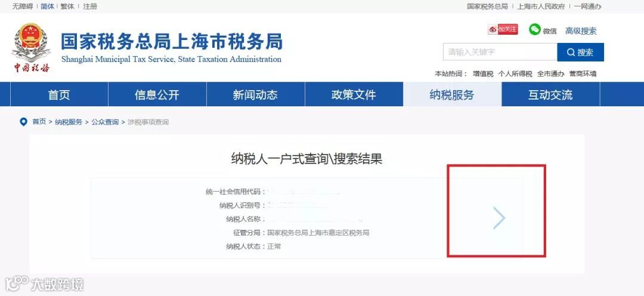Expand result with right chevron arrow
Image resolution: width=644 pixels, height=296 pixels.
[499, 217]
